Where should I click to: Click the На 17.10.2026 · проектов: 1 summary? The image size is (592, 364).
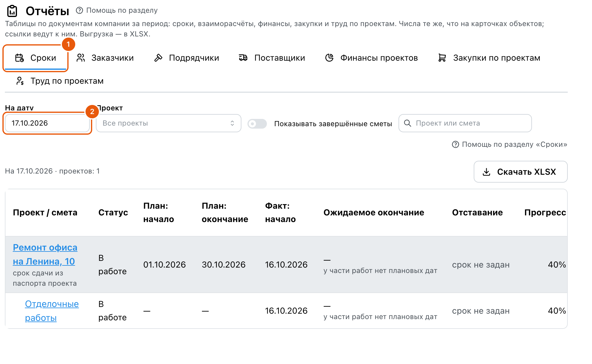tap(52, 171)
